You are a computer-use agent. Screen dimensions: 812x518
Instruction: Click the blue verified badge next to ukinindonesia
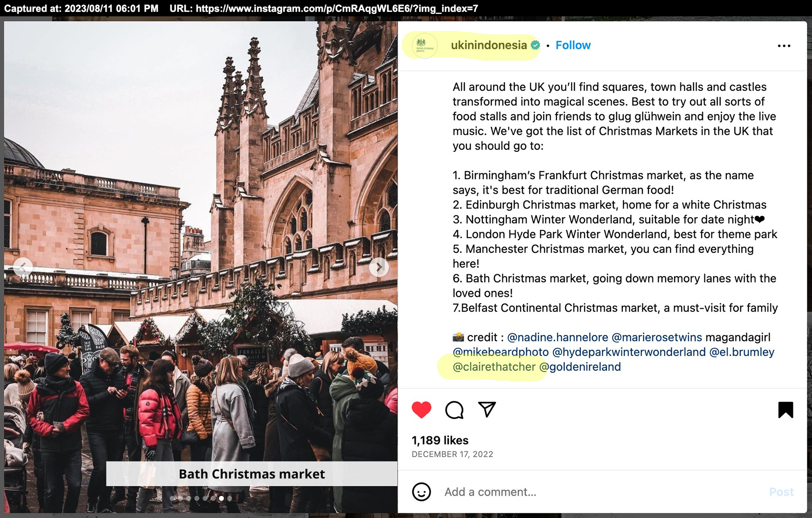click(x=535, y=45)
